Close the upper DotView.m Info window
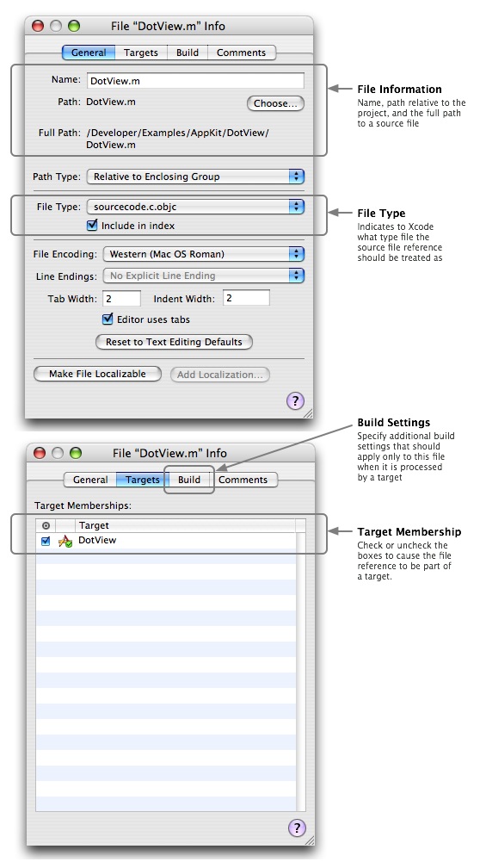The width and height of the screenshot is (480, 868). (38, 26)
